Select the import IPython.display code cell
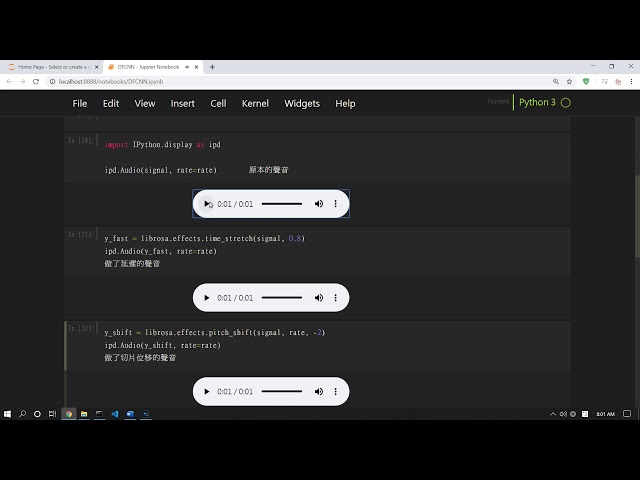Viewport: 640px width, 480px height. (317, 157)
